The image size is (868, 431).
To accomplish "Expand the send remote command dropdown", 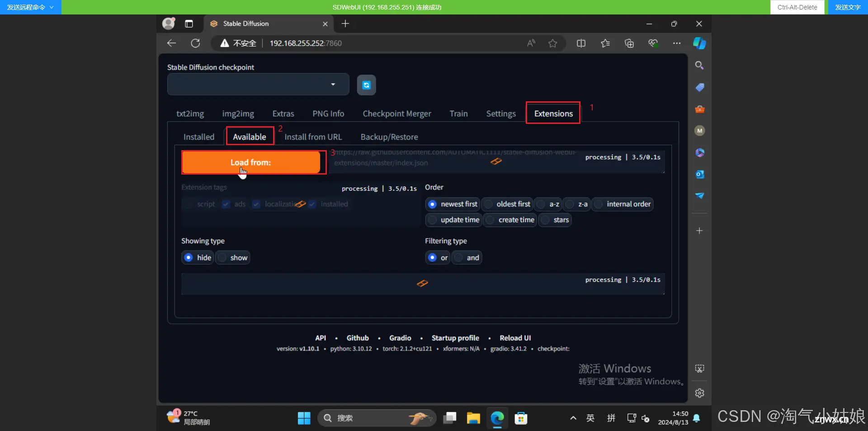I will [x=30, y=7].
